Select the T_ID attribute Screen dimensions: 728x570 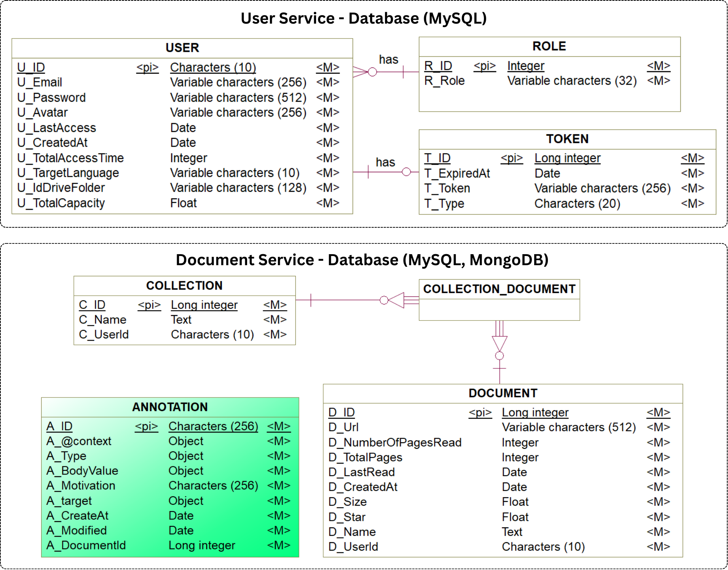(x=437, y=158)
